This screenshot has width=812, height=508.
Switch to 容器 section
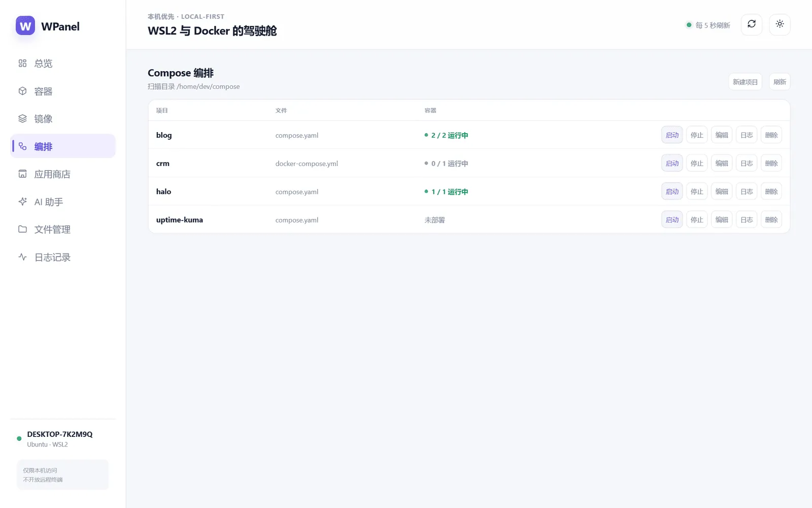tap(63, 91)
